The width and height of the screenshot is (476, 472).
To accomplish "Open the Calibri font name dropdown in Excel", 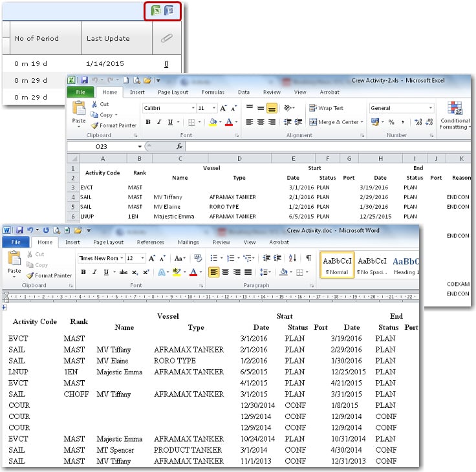I will 168,108.
